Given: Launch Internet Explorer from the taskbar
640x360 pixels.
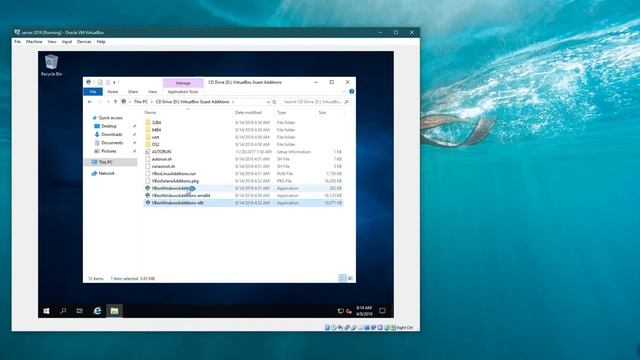Looking at the screenshot, I should point(97,311).
